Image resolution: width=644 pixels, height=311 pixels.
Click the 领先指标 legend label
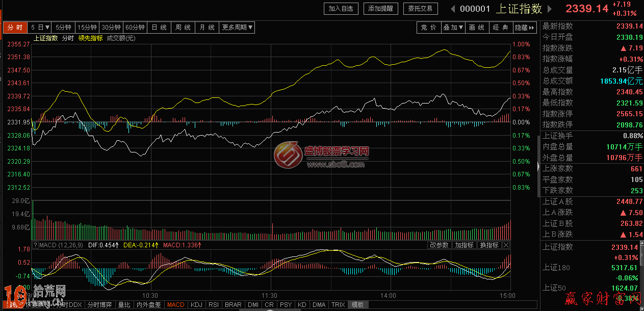point(90,38)
